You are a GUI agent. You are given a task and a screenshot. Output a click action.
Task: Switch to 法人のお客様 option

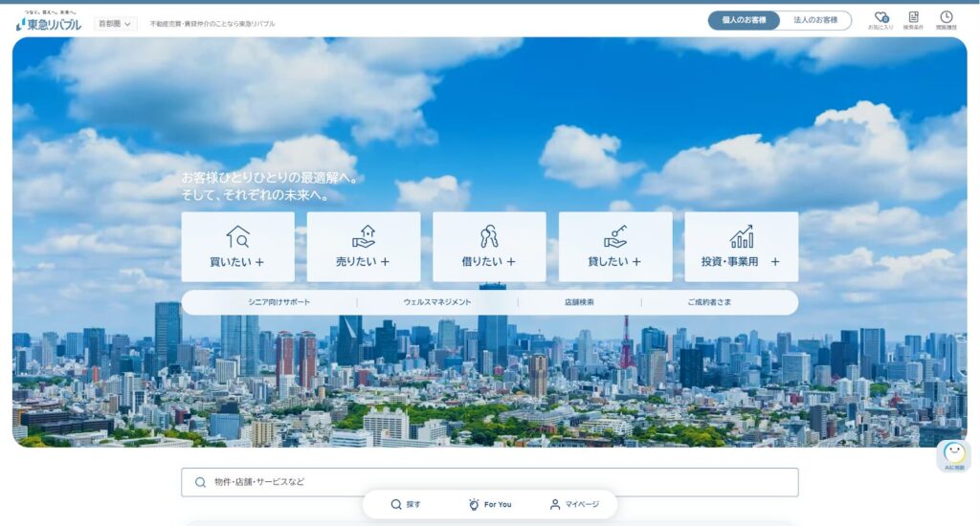click(815, 20)
